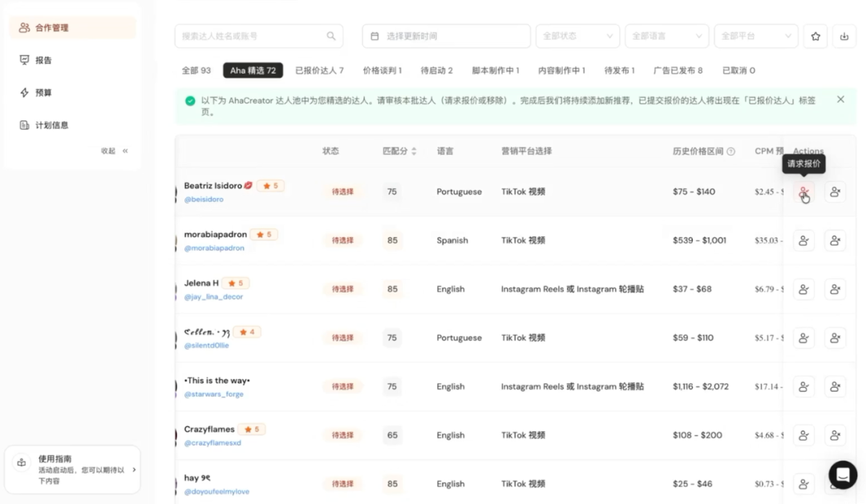The height and width of the screenshot is (504, 866).
Task: Switch to the 脚本制作中 1 tab
Action: coord(496,71)
